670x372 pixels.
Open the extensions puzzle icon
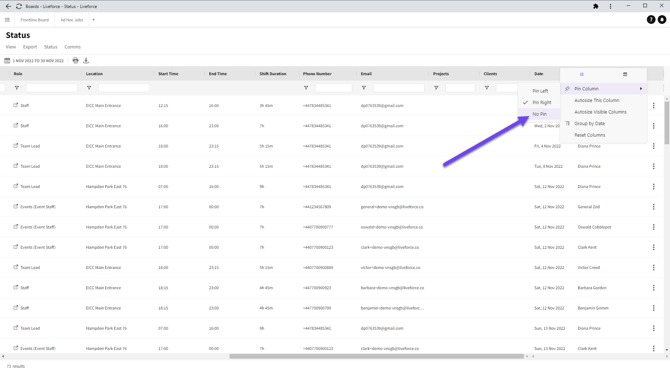[596, 6]
